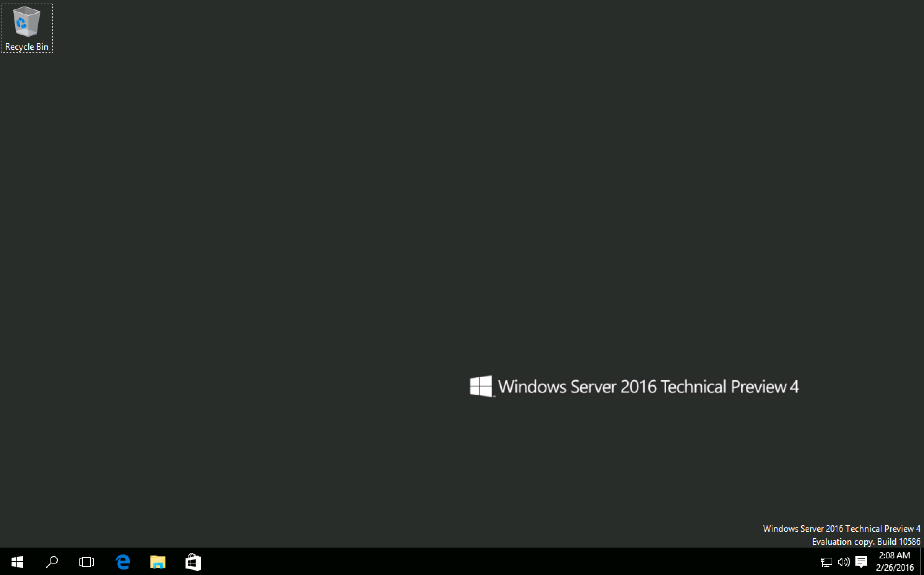Open Task View from the taskbar

click(x=86, y=562)
